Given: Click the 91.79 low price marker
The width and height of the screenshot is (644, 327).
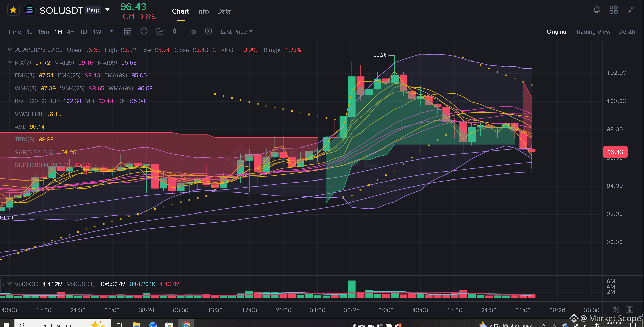Looking at the screenshot, I should [7, 218].
